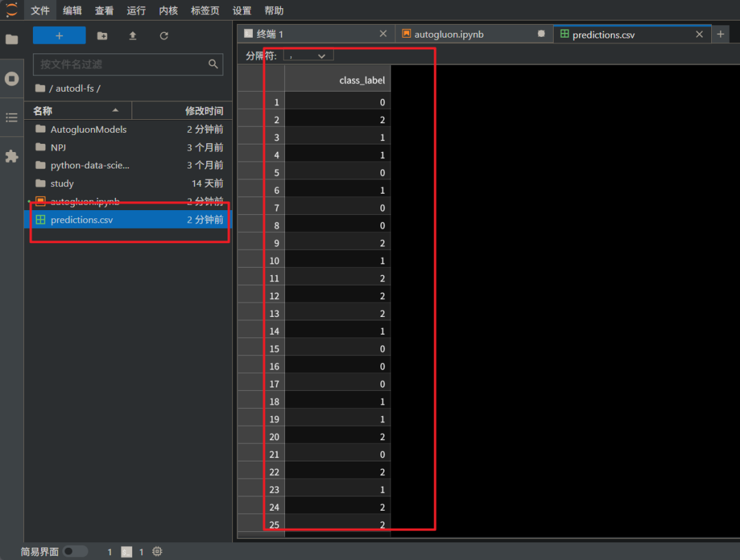Toggle the 简易界面 simple interface switch

[x=75, y=551]
